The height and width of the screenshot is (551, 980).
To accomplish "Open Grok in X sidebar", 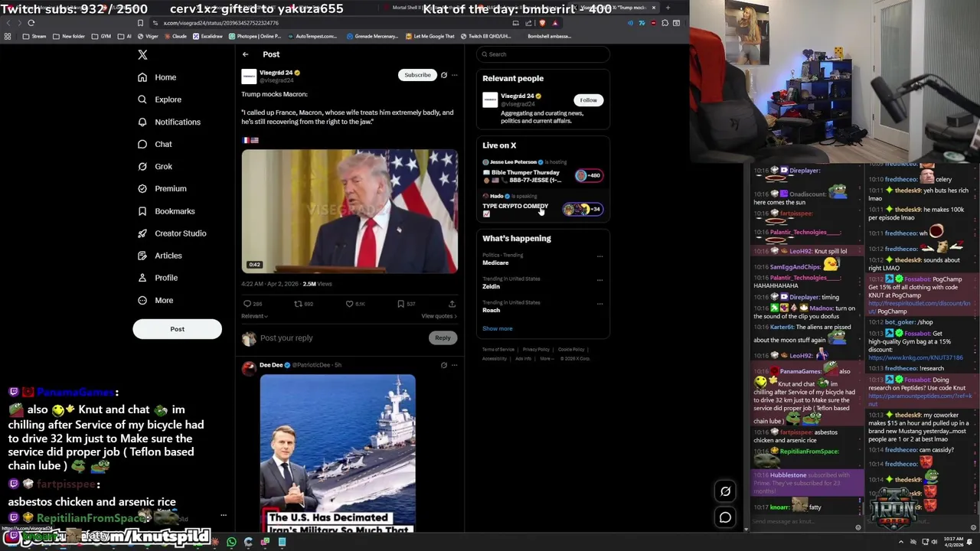I will (155, 166).
